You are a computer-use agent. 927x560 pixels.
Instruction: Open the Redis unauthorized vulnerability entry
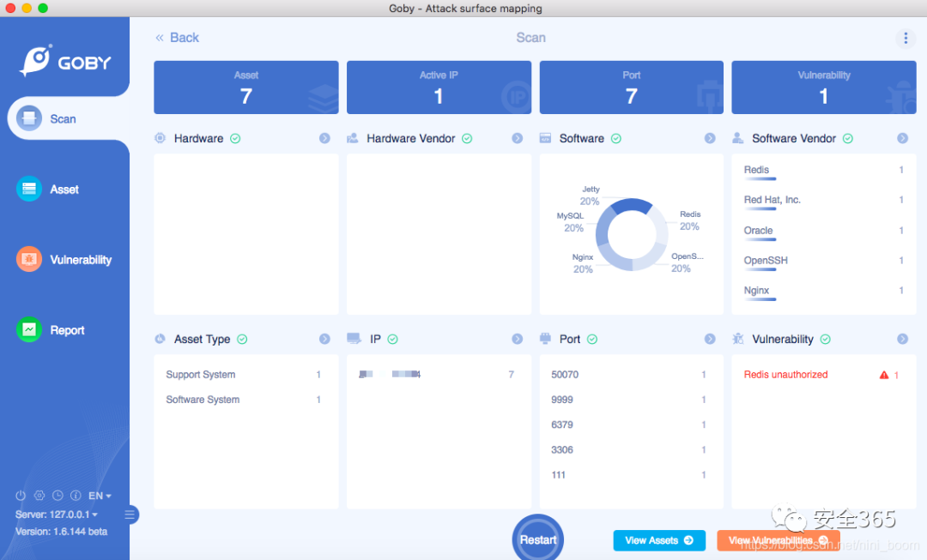pos(821,375)
